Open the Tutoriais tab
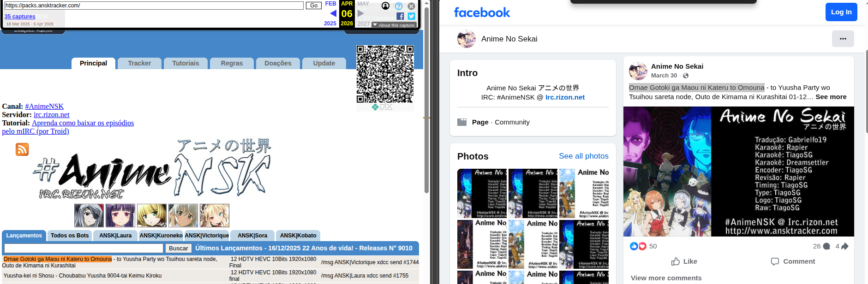This screenshot has width=868, height=284. tap(186, 63)
